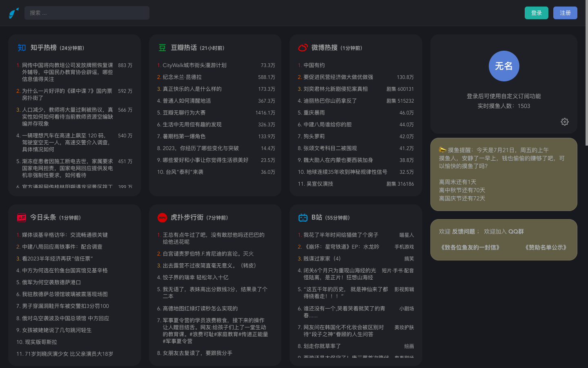Click the 虎扑 red round icon
Viewport: 588px width, 368px height.
[x=162, y=218]
